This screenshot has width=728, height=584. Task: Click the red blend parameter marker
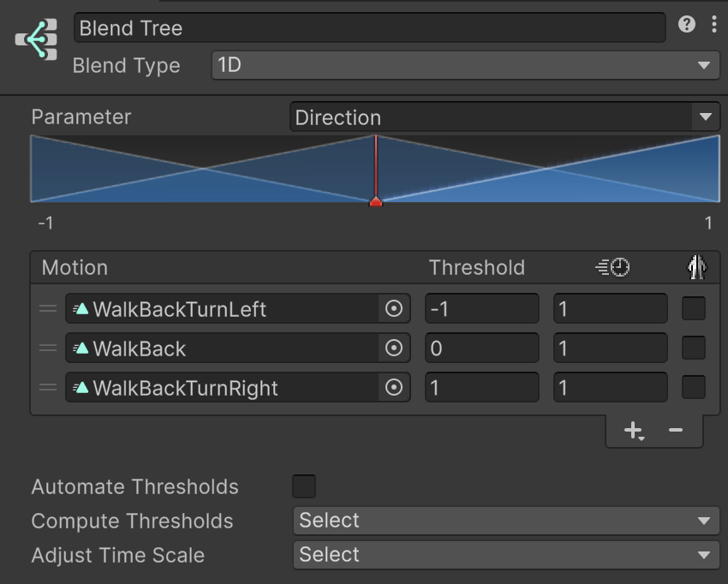(x=376, y=201)
